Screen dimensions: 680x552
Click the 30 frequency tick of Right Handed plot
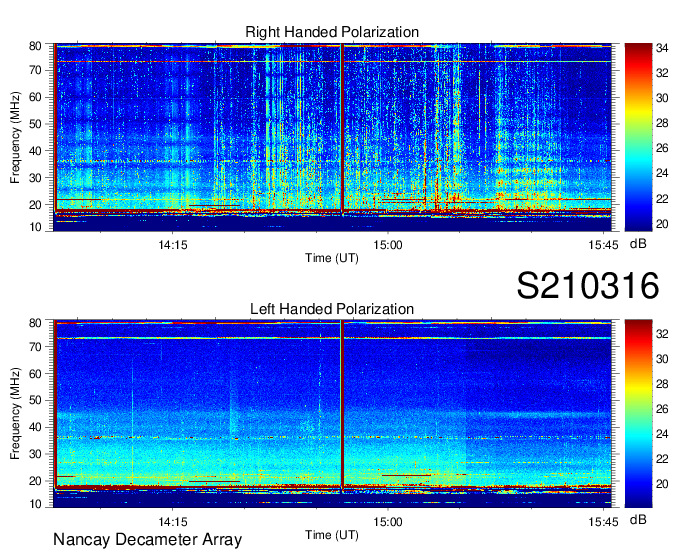click(x=35, y=178)
